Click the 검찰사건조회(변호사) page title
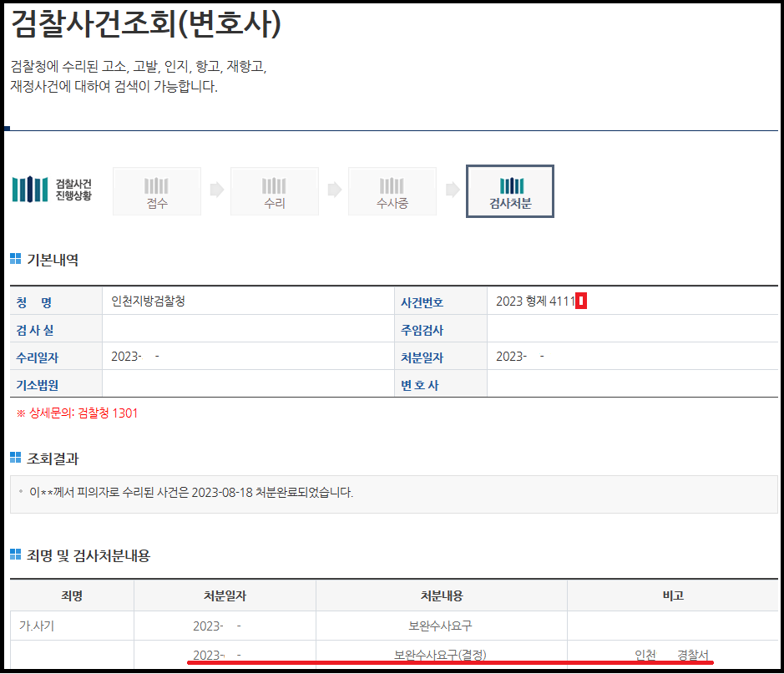Viewport: 784px width, 674px height. click(x=146, y=24)
